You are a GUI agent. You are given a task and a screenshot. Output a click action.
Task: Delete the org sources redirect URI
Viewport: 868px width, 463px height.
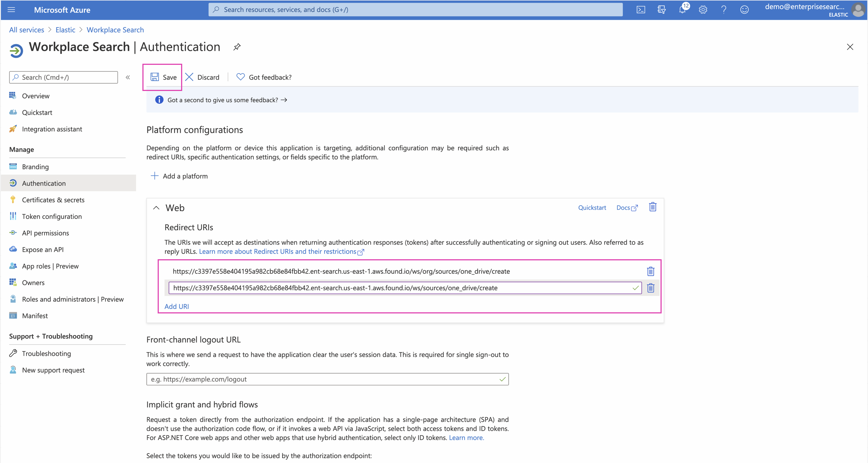tap(651, 271)
